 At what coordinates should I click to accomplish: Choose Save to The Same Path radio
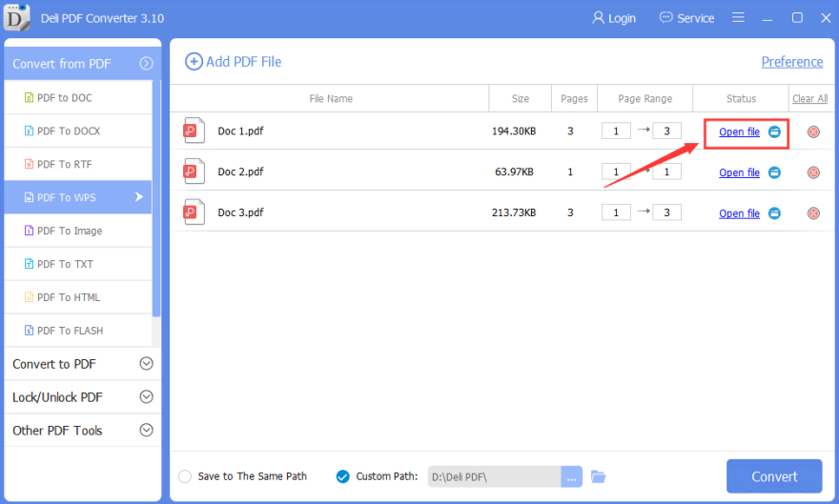click(185, 476)
